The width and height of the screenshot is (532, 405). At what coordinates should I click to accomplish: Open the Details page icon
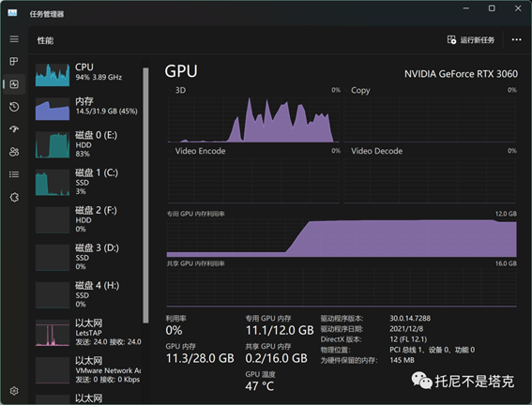(14, 174)
